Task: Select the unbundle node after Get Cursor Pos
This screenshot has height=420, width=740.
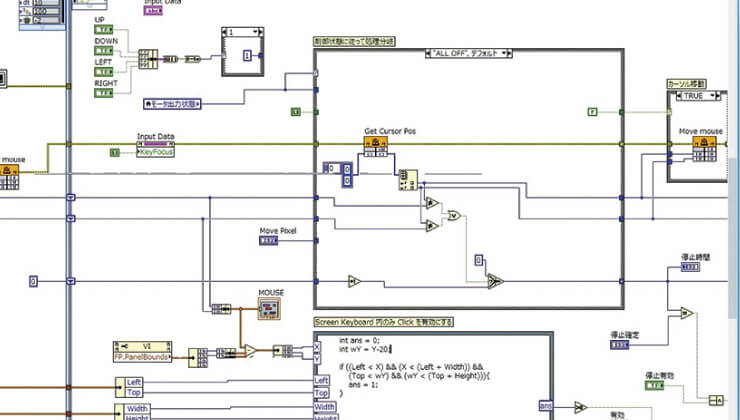Action: [408, 180]
